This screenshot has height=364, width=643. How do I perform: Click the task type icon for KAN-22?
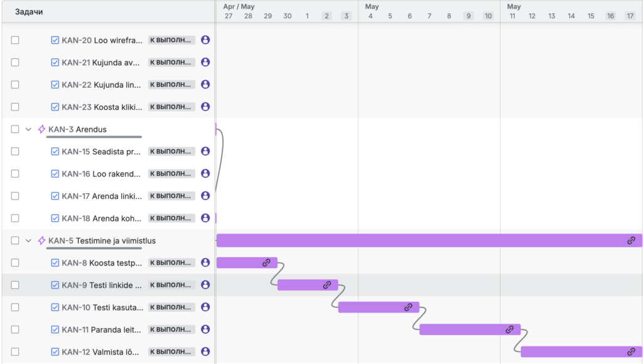55,85
